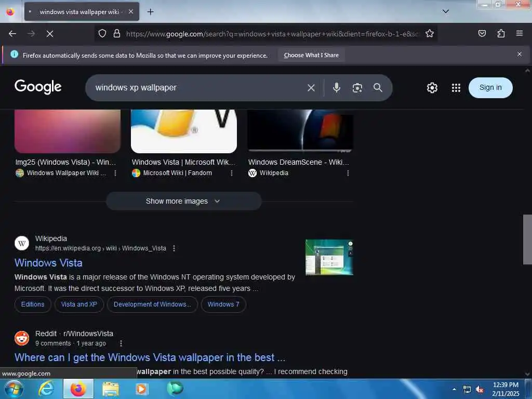Image resolution: width=532 pixels, height=399 pixels.
Task: Click the Sign in button
Action: [490, 87]
